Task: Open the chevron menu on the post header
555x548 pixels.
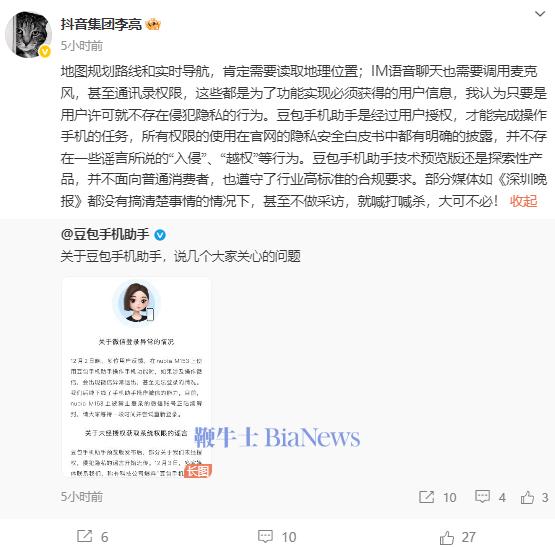Action: pyautogui.click(x=539, y=14)
